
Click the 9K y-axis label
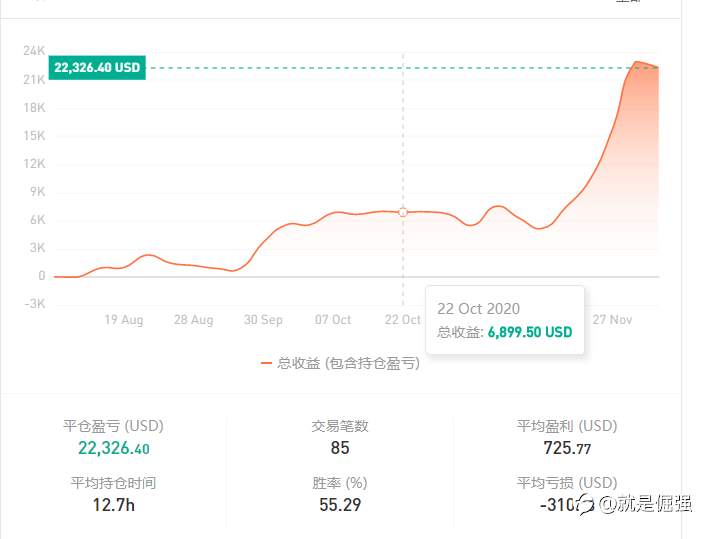pos(38,192)
